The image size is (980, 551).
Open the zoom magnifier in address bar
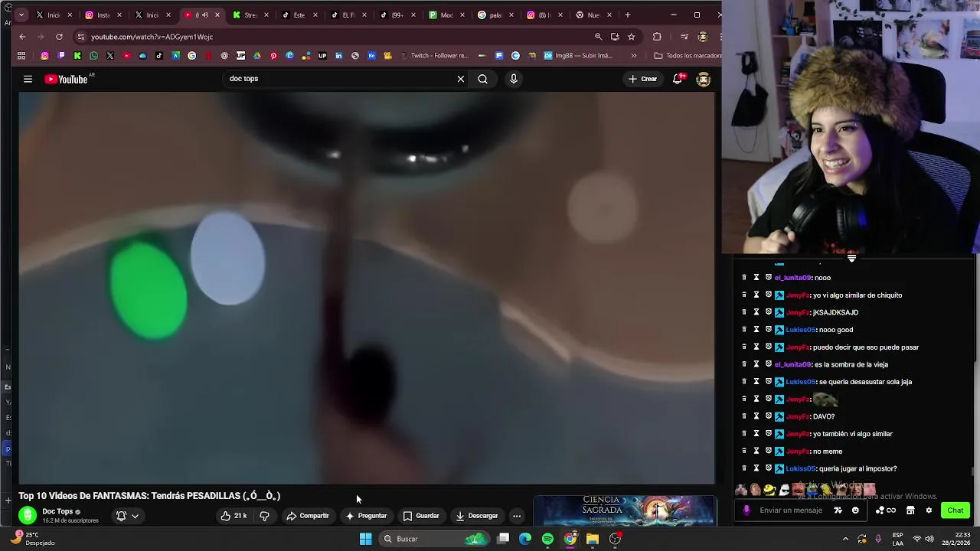point(598,37)
